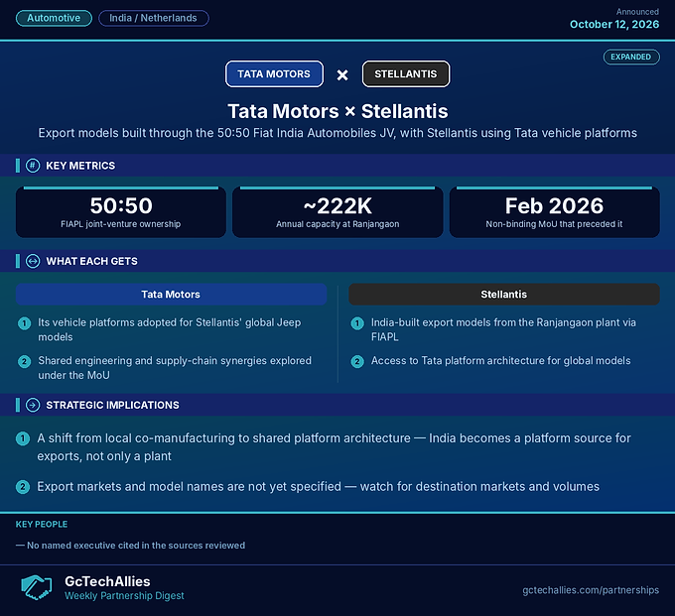Screen dimensions: 675x616
Task: Click the Announced label above the date
Action: click(637, 12)
